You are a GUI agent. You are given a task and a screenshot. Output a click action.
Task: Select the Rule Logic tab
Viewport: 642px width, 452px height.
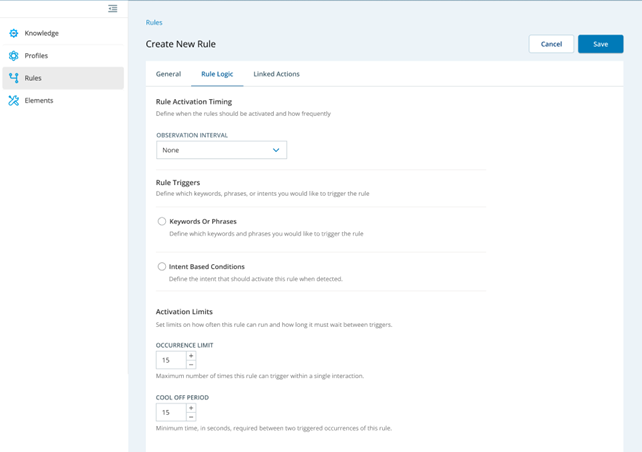pos(217,74)
